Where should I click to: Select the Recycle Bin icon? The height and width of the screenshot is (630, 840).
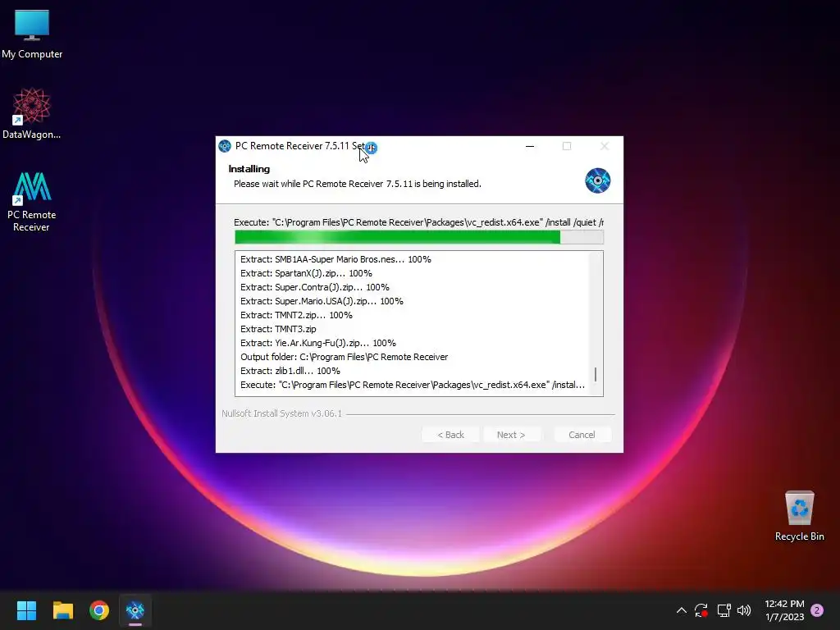(x=799, y=515)
